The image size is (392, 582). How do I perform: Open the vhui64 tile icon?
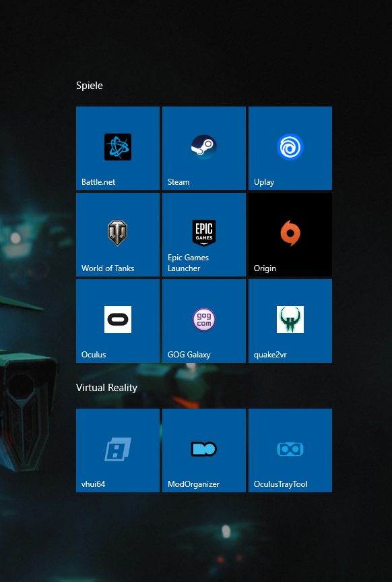118,449
